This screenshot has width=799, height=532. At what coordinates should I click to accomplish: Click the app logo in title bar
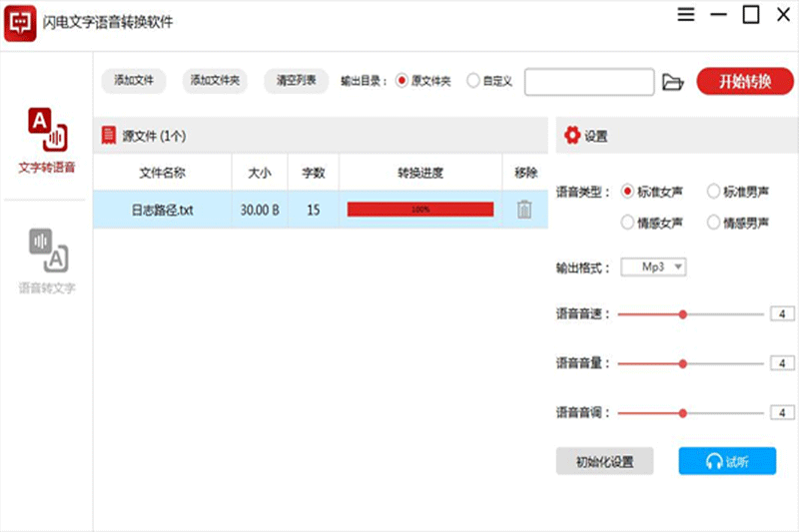point(19,21)
